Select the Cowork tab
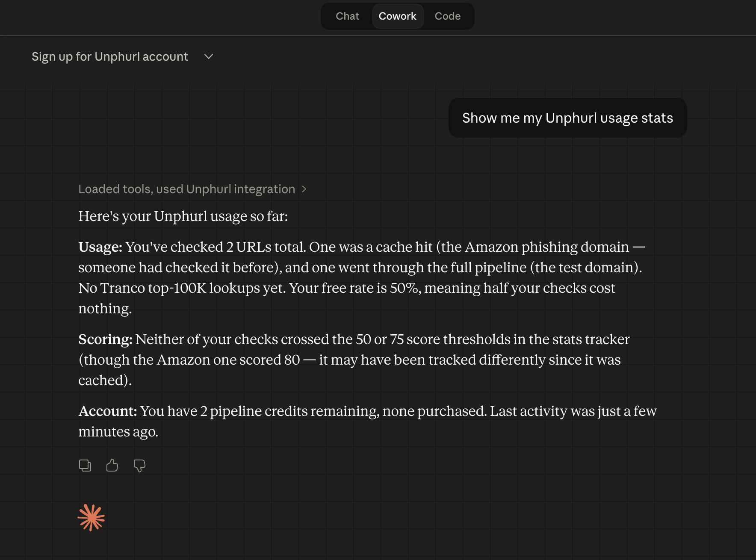Screen dimensions: 756x560 pyautogui.click(x=398, y=16)
